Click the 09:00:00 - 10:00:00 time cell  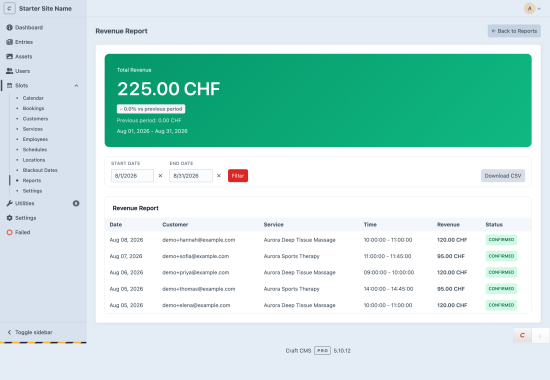pos(389,273)
